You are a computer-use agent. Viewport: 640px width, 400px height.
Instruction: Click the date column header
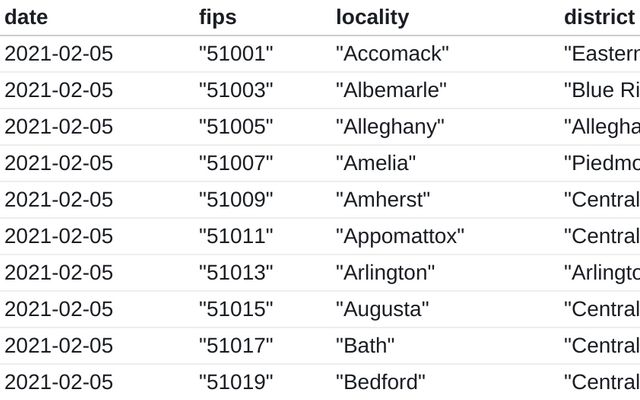click(27, 18)
